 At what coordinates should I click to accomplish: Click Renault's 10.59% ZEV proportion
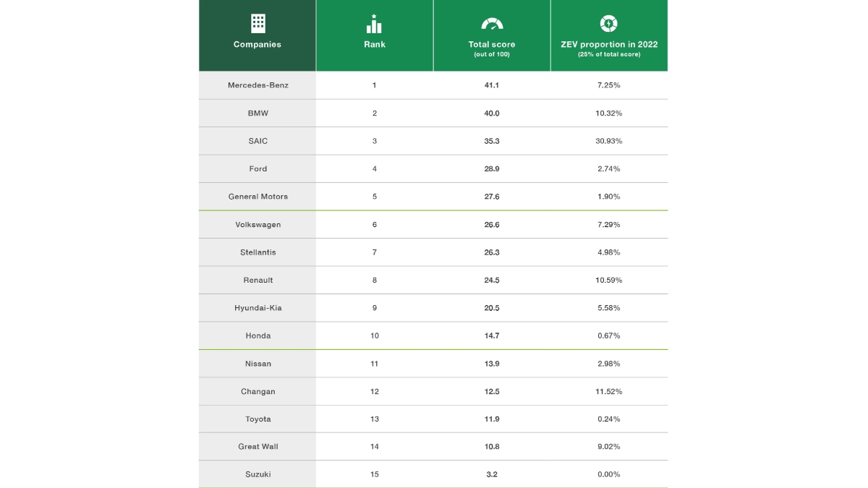tap(609, 281)
